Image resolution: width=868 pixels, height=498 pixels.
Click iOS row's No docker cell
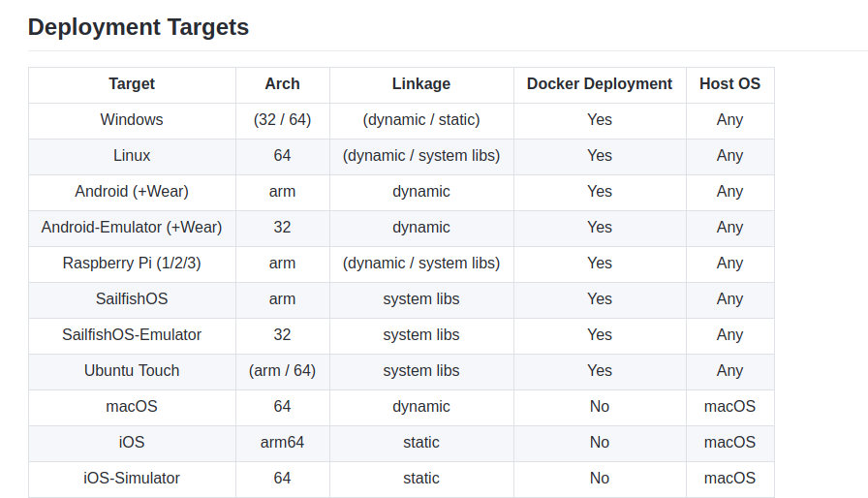tap(600, 443)
